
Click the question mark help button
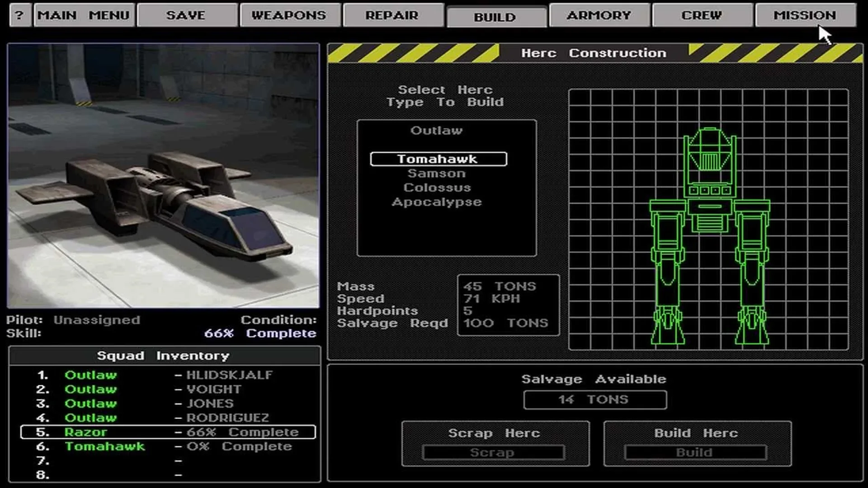coord(20,15)
